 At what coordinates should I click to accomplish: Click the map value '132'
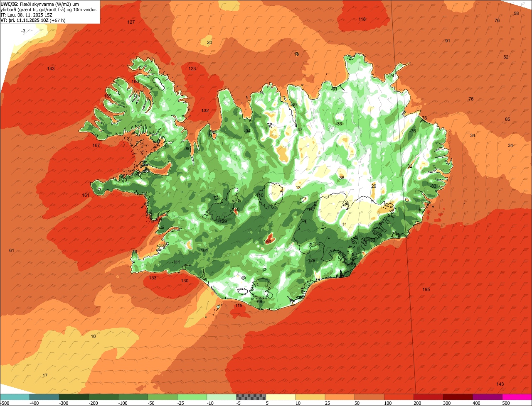click(x=205, y=110)
